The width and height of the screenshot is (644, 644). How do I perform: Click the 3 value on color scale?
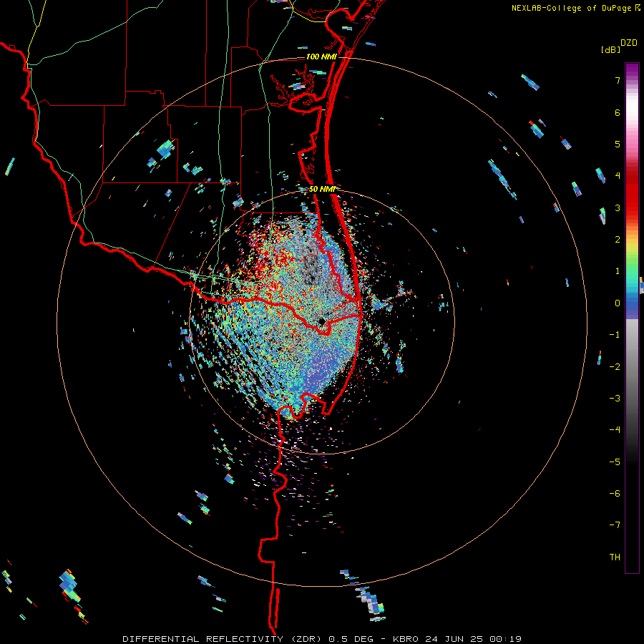click(x=618, y=208)
